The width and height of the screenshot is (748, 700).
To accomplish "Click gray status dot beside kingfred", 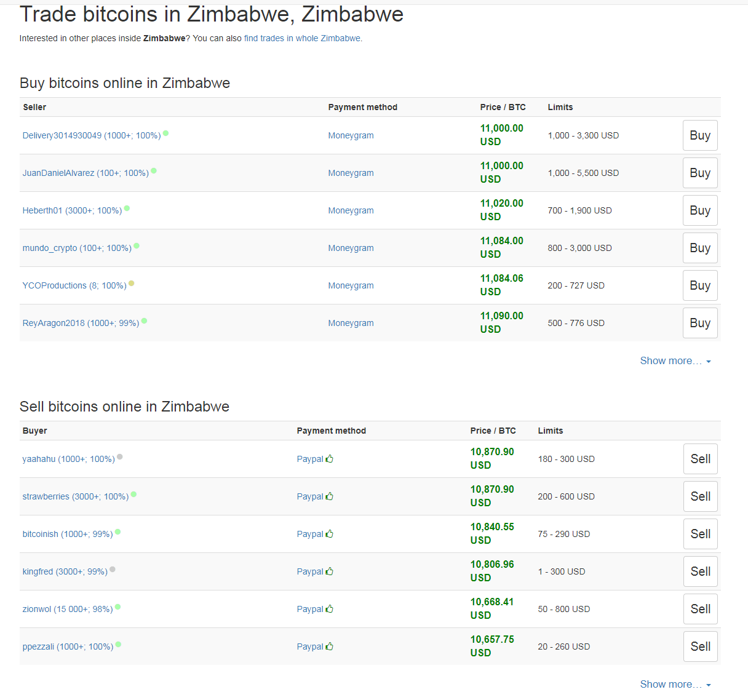I will point(113,570).
